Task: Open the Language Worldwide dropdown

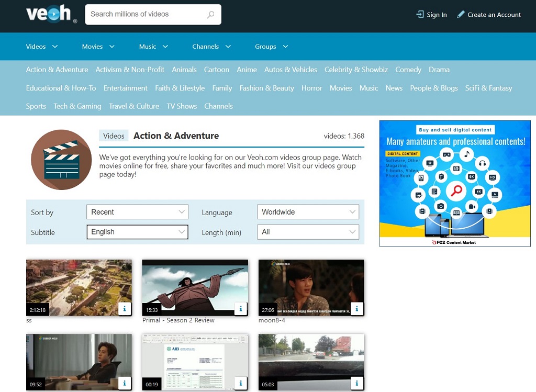Action: click(308, 212)
